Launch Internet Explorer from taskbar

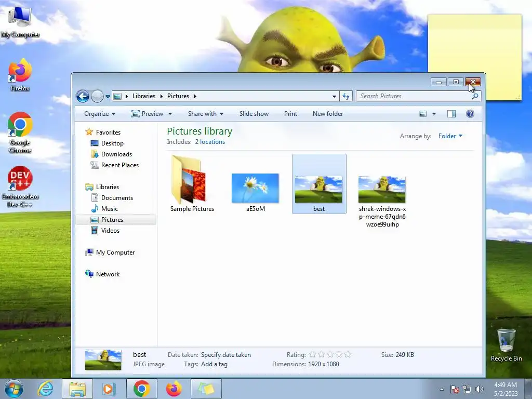pos(46,389)
